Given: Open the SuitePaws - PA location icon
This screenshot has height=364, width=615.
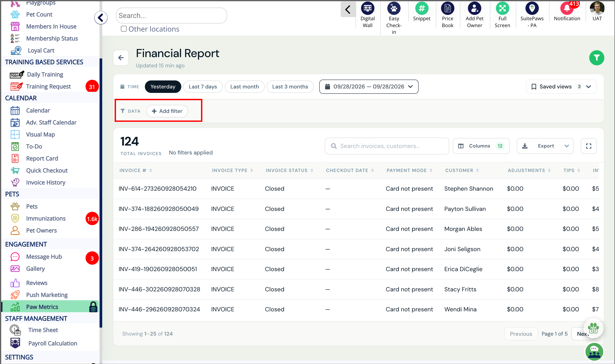Looking at the screenshot, I should click(532, 9).
